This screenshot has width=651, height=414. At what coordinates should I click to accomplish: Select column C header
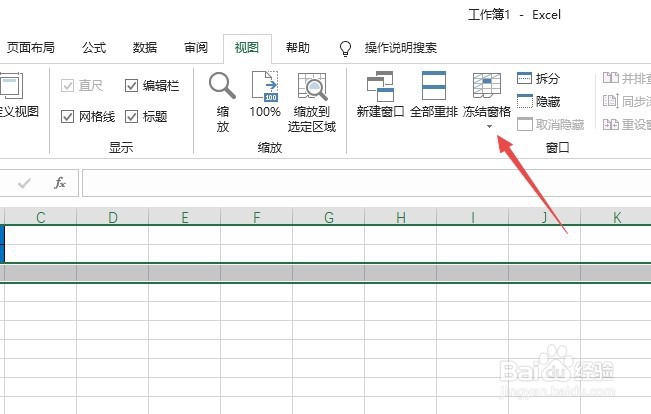coord(40,217)
